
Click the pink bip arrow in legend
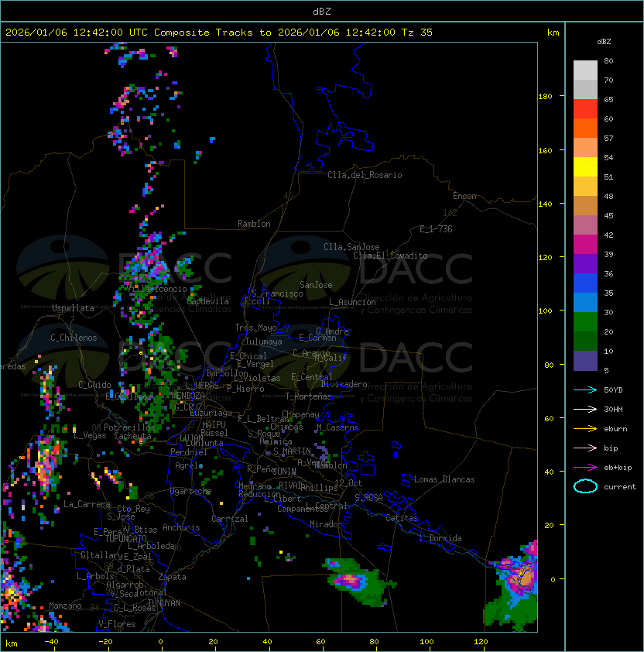click(585, 448)
